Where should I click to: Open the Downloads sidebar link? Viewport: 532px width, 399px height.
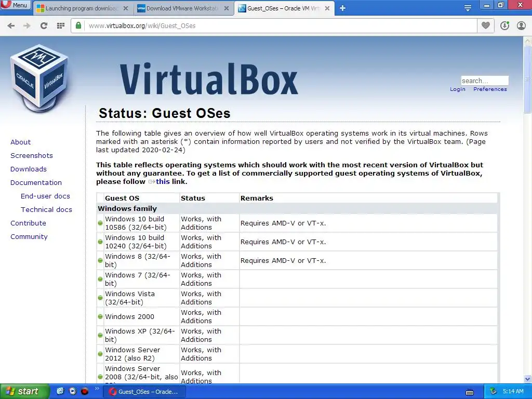(29, 169)
